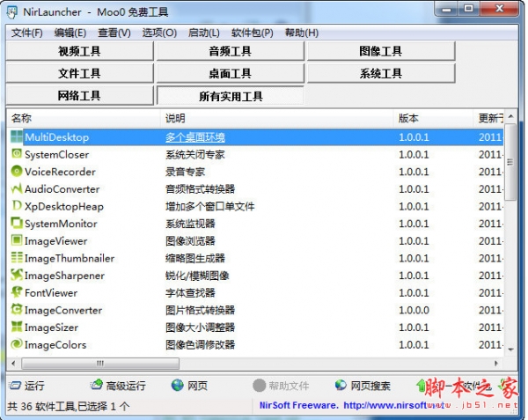Run the selected tool with 运行

pos(26,386)
